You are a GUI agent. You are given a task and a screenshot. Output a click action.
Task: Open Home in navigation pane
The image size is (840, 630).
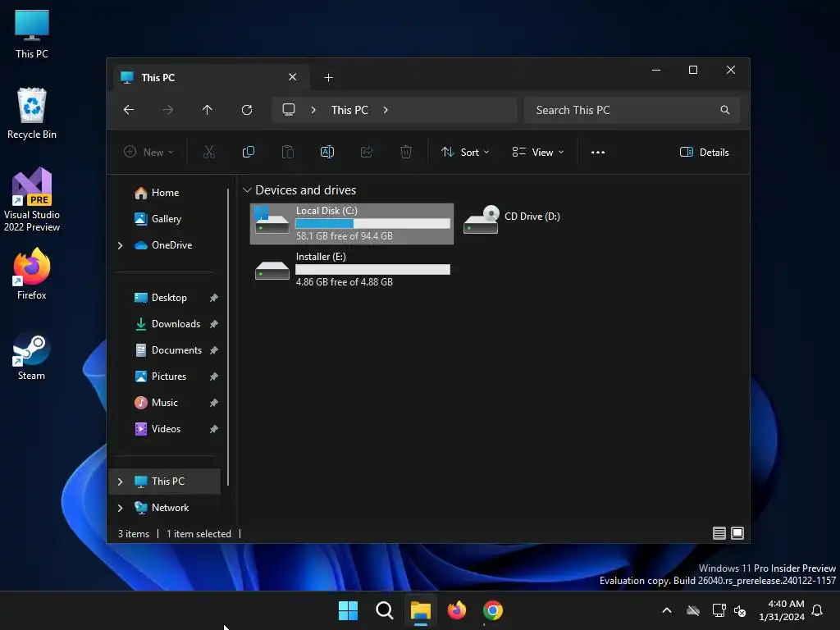tap(165, 193)
